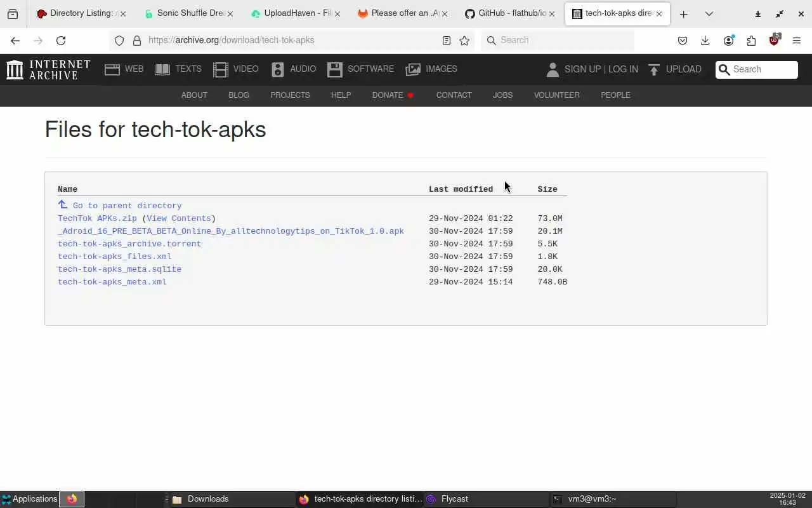The image size is (812, 508).
Task: Click the site lock padlock icon
Action: click(x=136, y=41)
